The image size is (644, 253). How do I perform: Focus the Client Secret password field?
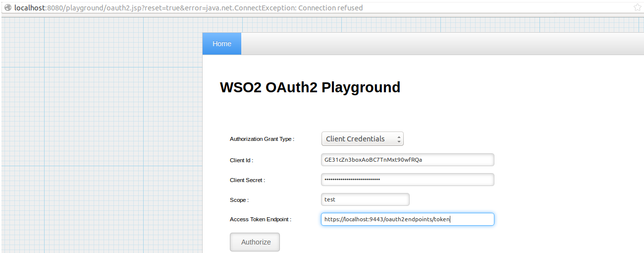coord(408,180)
